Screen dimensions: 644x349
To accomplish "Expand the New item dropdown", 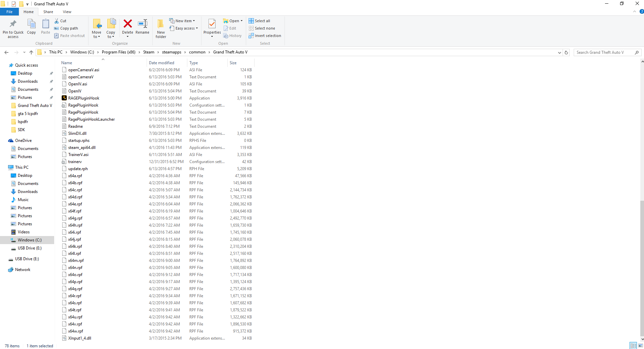I will point(182,21).
